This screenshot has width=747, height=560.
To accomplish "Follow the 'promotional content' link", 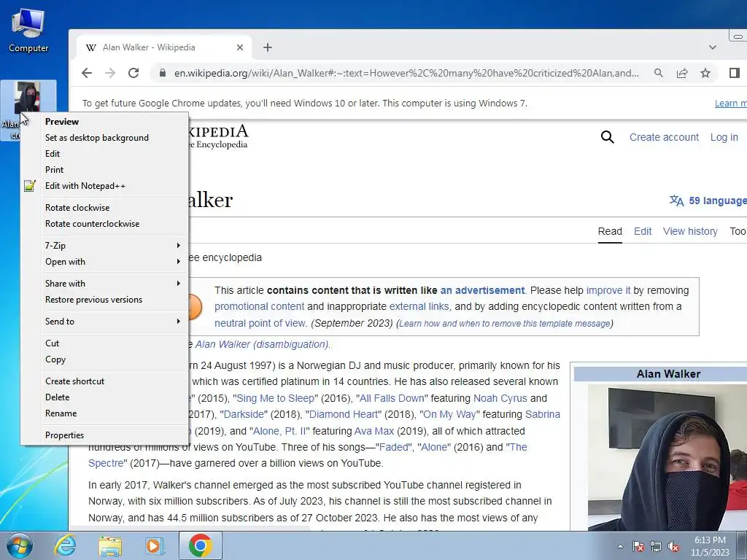I will (259, 307).
